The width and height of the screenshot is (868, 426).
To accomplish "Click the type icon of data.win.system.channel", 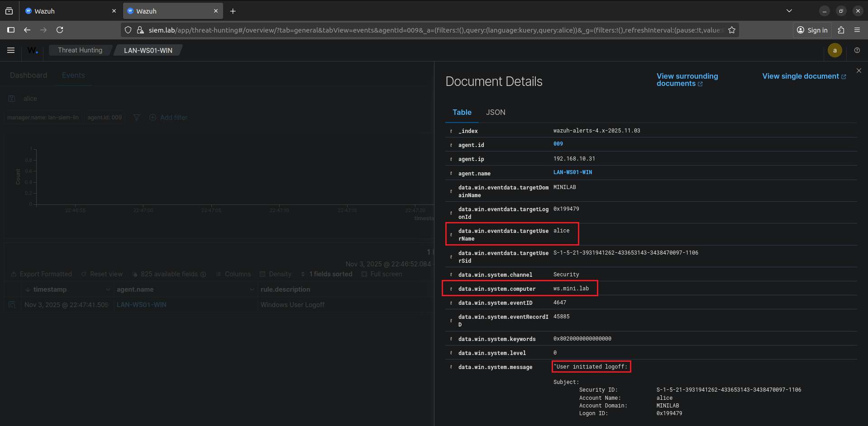I will (451, 275).
